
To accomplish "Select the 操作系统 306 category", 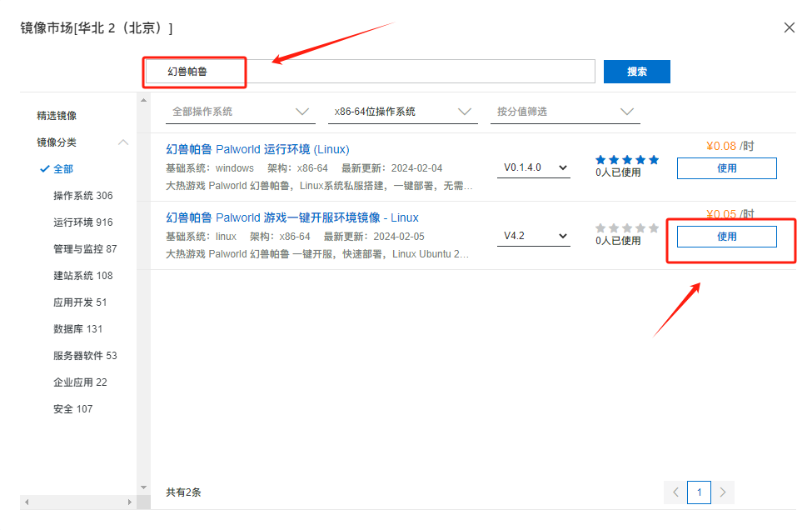I will pyautogui.click(x=82, y=196).
